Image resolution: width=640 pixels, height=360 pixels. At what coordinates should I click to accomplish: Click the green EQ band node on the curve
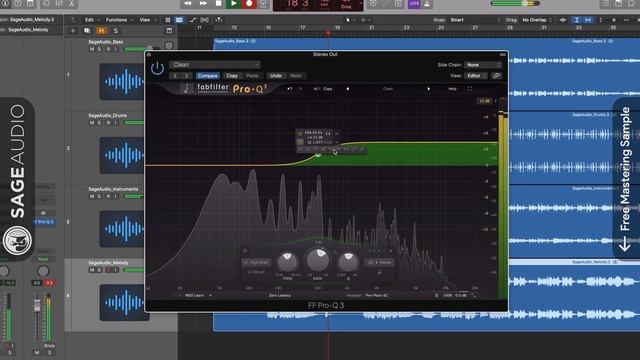[318, 155]
